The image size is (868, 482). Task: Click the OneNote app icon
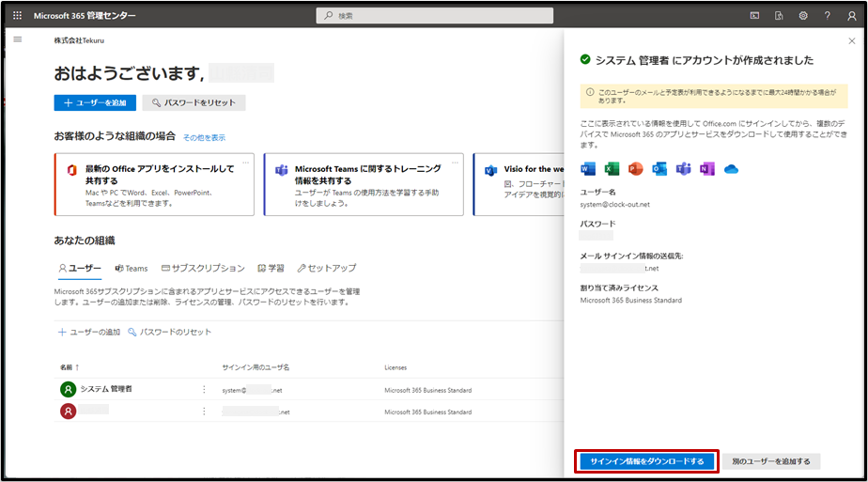[x=707, y=169]
